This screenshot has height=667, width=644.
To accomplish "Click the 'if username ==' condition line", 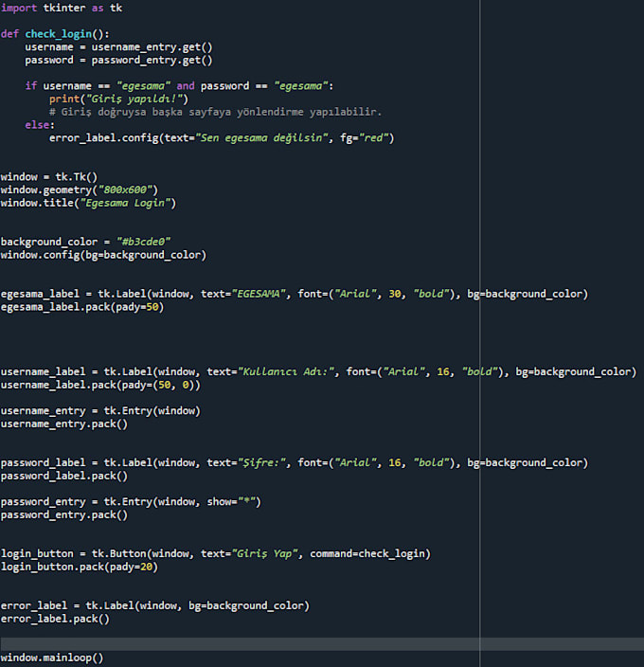I will pos(179,86).
